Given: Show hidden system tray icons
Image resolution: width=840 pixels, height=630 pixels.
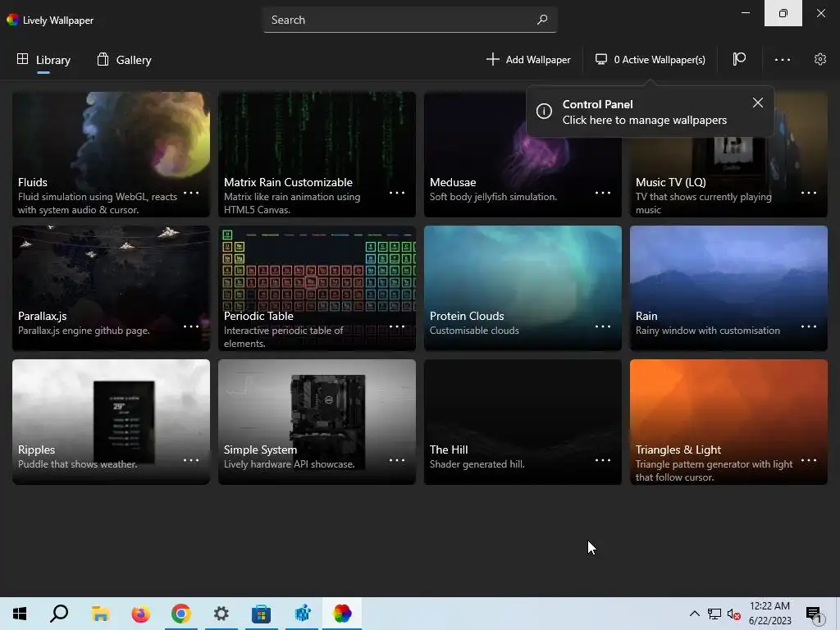Looking at the screenshot, I should click(x=694, y=614).
